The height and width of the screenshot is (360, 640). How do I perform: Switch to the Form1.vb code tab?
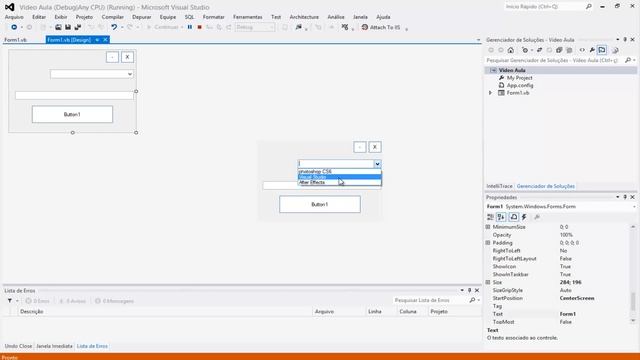click(16, 40)
